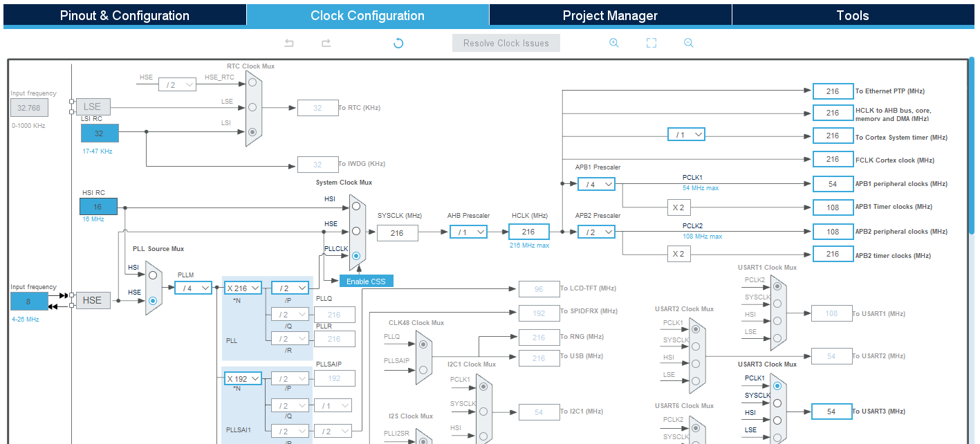Switch to Clock Configuration tab

(367, 15)
